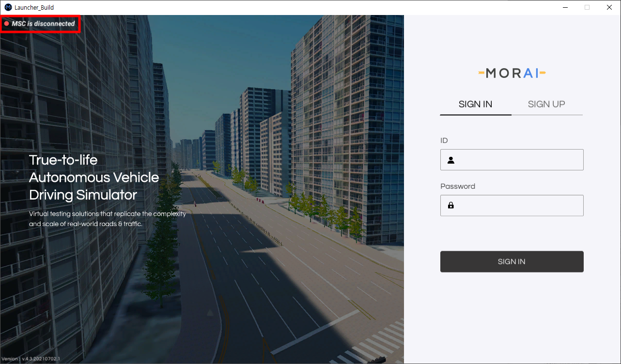Click the Password field label
621x364 pixels.
coord(457,186)
